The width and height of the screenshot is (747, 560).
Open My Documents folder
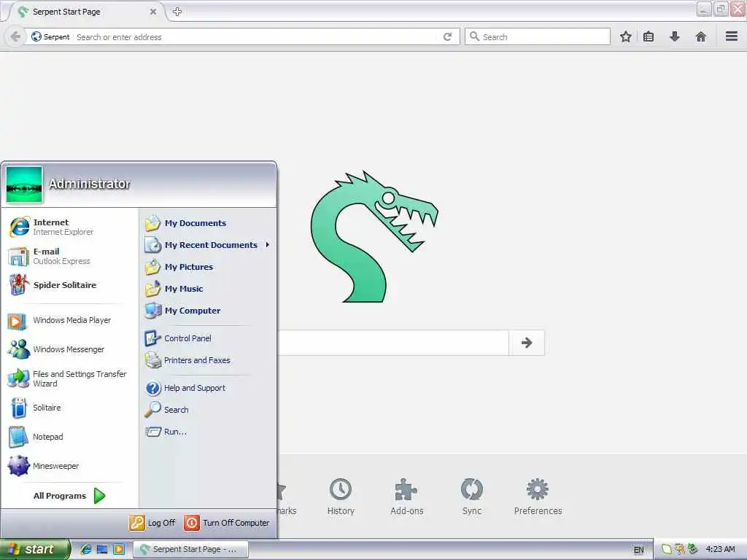tap(186, 223)
